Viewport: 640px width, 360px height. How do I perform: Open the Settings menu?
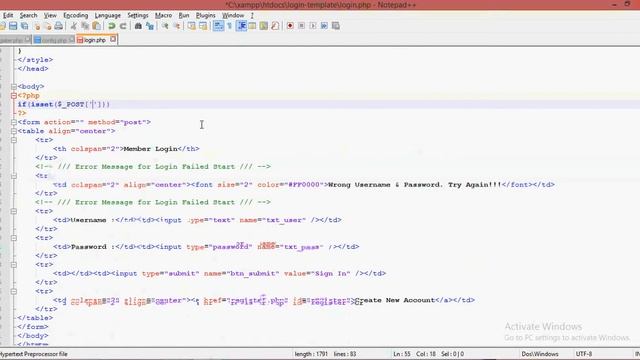138,15
